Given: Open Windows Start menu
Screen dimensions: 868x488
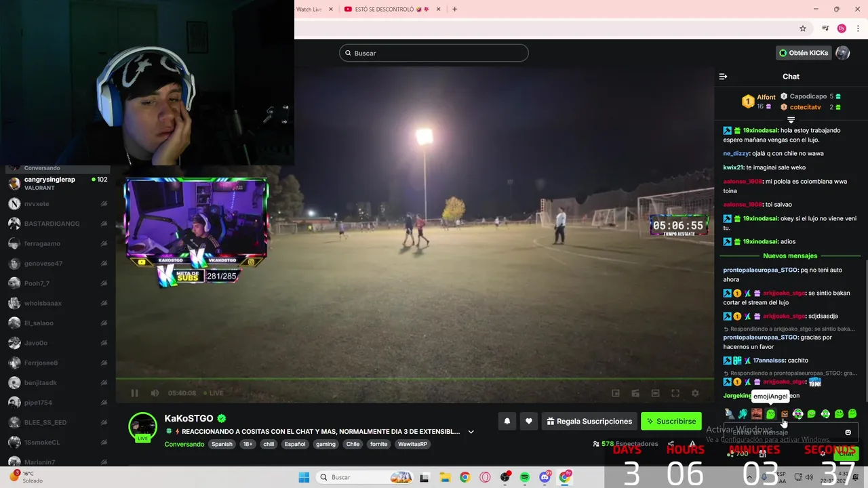Looking at the screenshot, I should tap(304, 477).
